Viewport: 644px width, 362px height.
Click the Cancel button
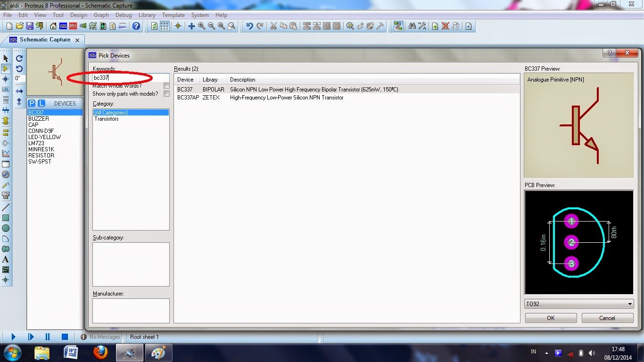tap(607, 318)
